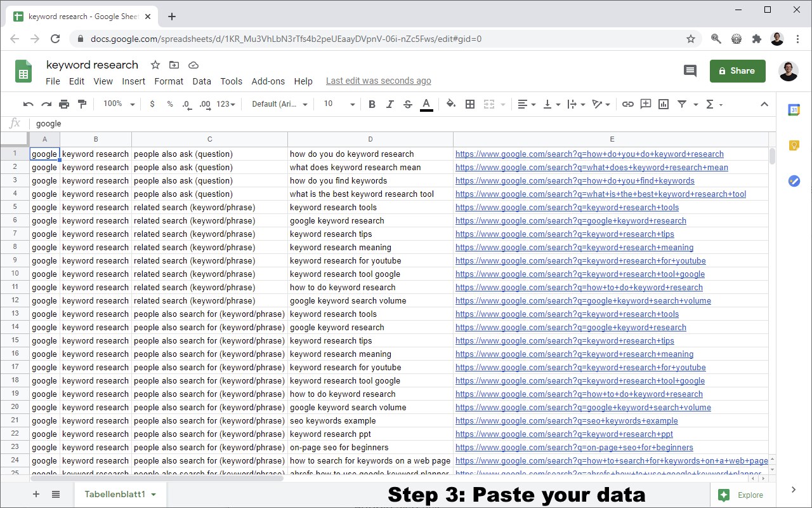
Task: Open Google Tasks in the side panel
Action: click(794, 181)
